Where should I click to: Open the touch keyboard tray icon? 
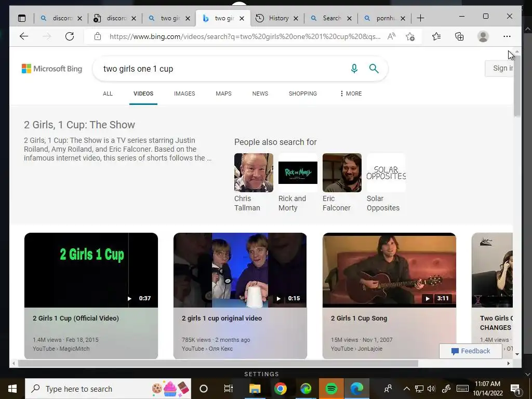(462, 389)
